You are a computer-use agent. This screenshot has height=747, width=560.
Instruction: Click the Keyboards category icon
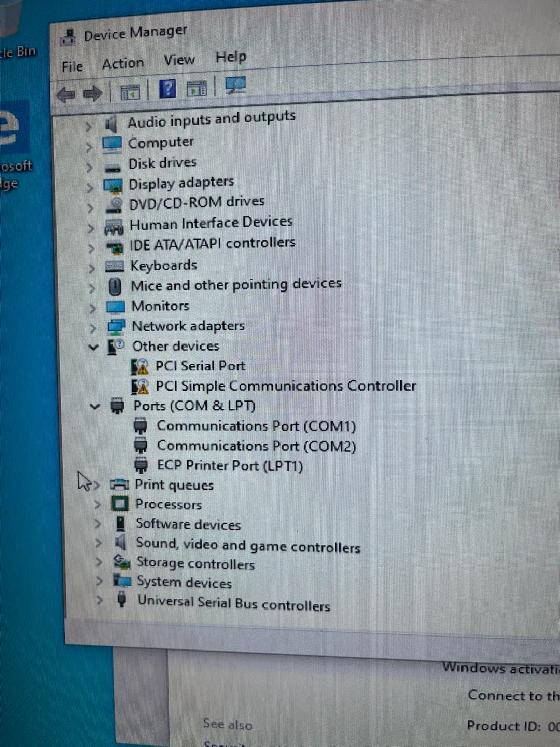115,267
